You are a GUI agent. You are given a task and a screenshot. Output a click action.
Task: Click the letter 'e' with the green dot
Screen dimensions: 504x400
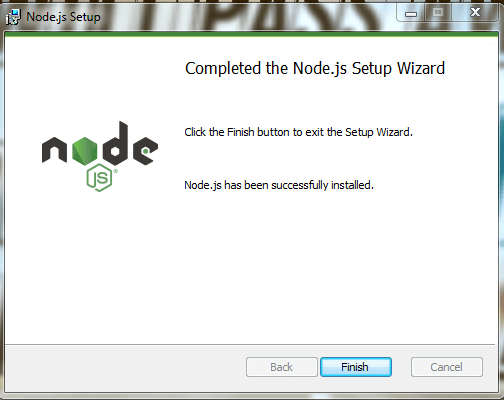tap(145, 151)
